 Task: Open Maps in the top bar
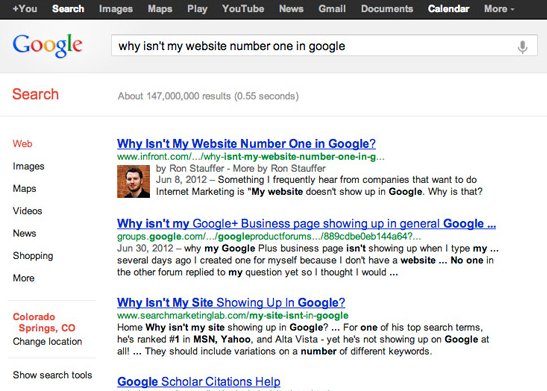pos(160,9)
